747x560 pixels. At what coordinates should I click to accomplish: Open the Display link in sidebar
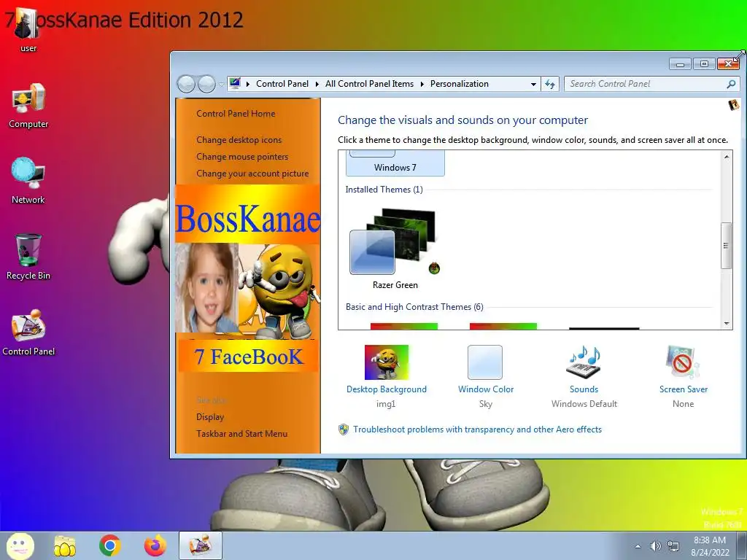click(x=210, y=417)
